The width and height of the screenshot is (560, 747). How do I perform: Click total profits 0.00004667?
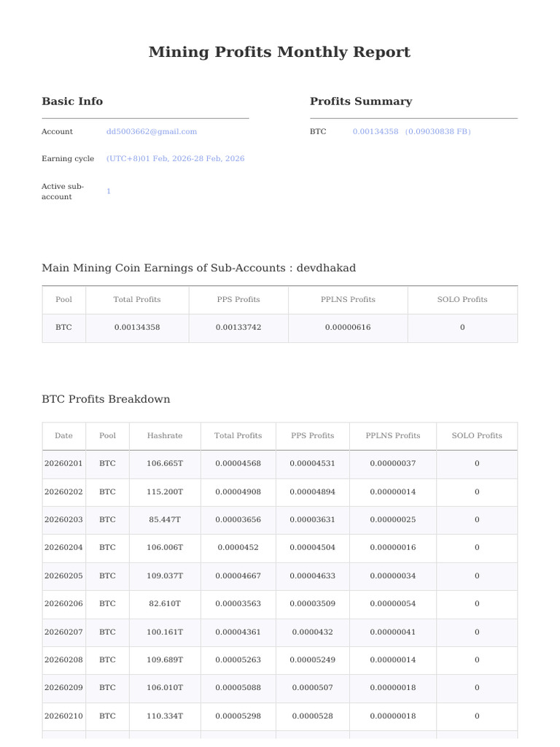pos(238,576)
